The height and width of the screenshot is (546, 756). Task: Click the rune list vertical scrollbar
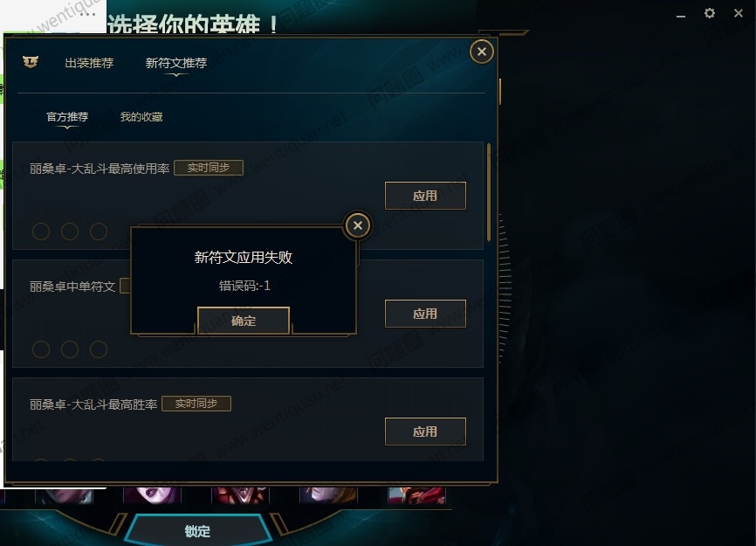click(488, 192)
